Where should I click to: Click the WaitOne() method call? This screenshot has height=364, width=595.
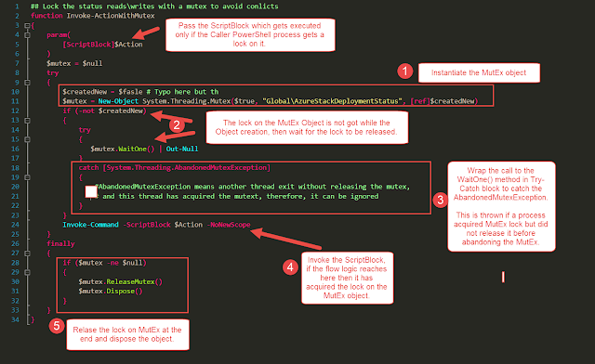click(x=137, y=149)
